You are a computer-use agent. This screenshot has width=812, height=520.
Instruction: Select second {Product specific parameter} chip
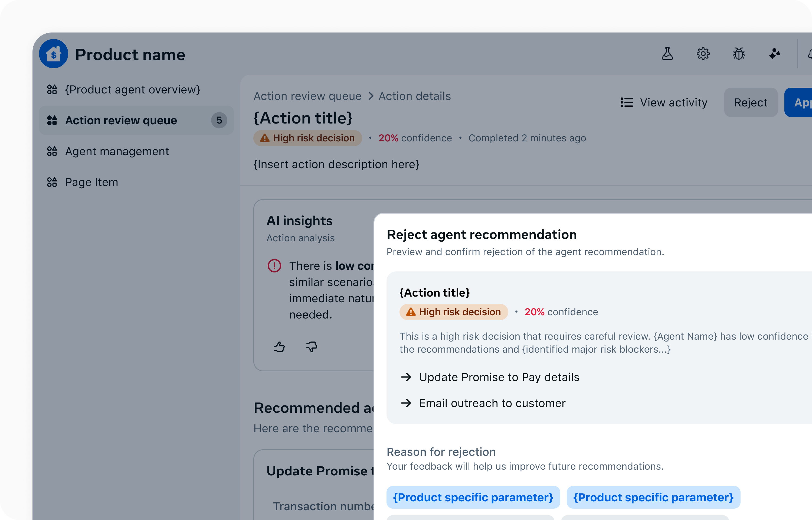point(653,497)
